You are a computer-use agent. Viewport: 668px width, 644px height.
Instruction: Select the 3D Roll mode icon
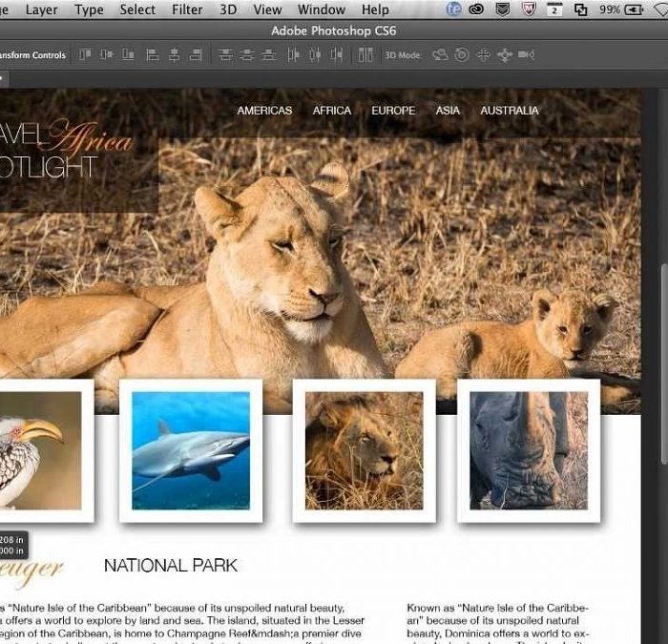pyautogui.click(x=462, y=55)
